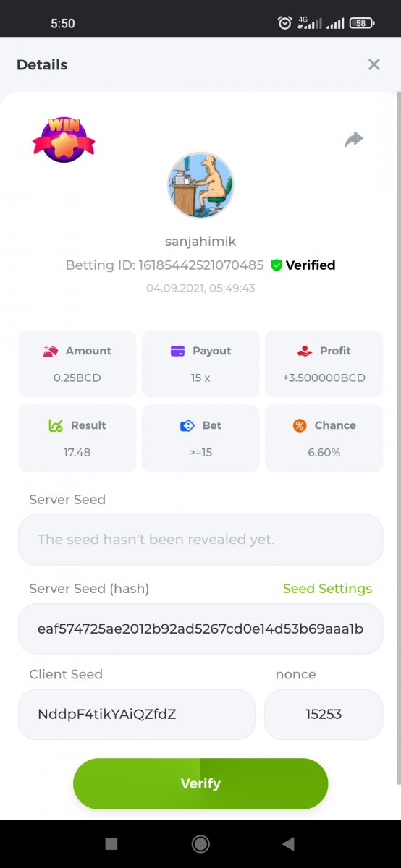
Task: Tap the green Verified shield icon
Action: (x=277, y=265)
